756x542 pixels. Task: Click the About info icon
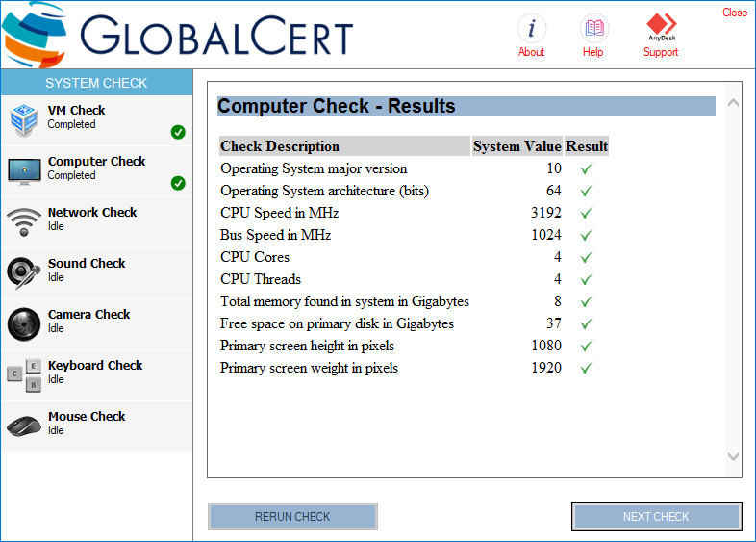click(531, 27)
